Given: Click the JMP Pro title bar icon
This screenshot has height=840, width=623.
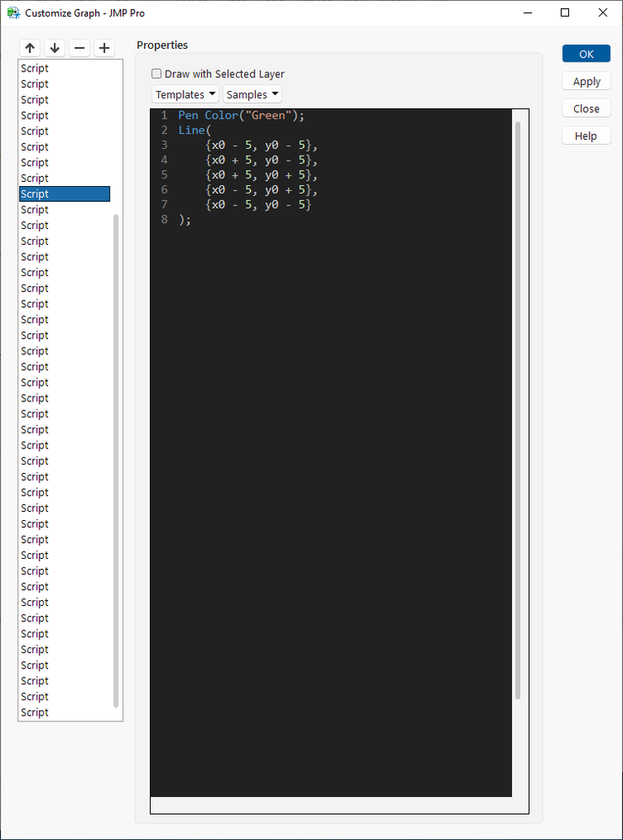Looking at the screenshot, I should tap(14, 13).
